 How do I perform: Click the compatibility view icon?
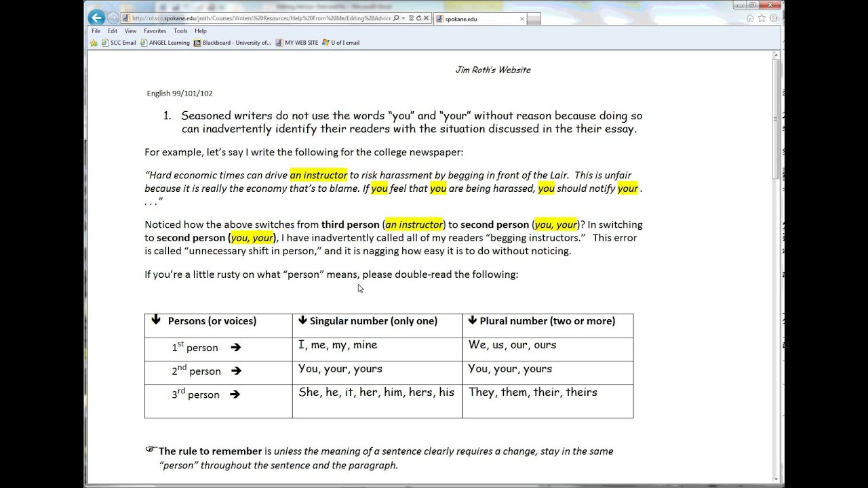tap(411, 18)
